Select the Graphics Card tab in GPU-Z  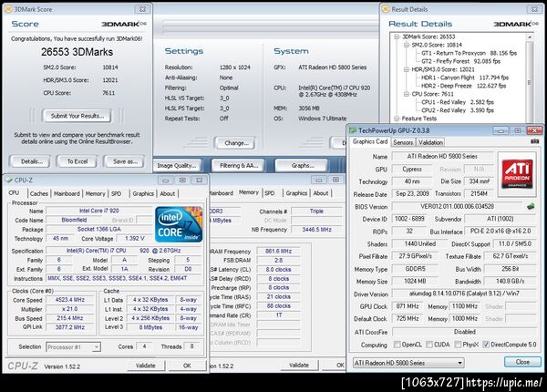pyautogui.click(x=370, y=141)
